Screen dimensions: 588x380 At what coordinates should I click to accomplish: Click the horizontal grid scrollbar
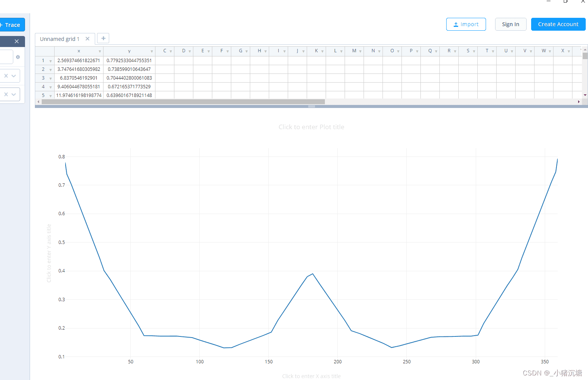tap(183, 102)
